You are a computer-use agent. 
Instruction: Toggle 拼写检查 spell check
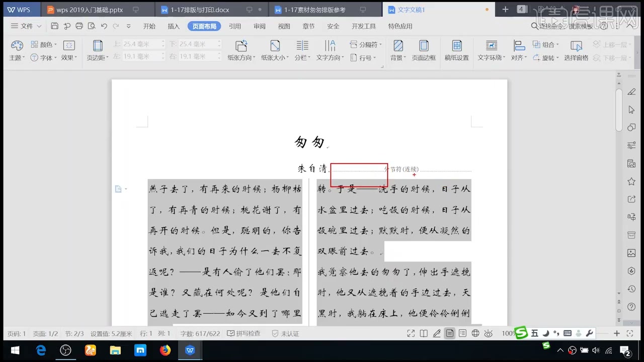[244, 333]
